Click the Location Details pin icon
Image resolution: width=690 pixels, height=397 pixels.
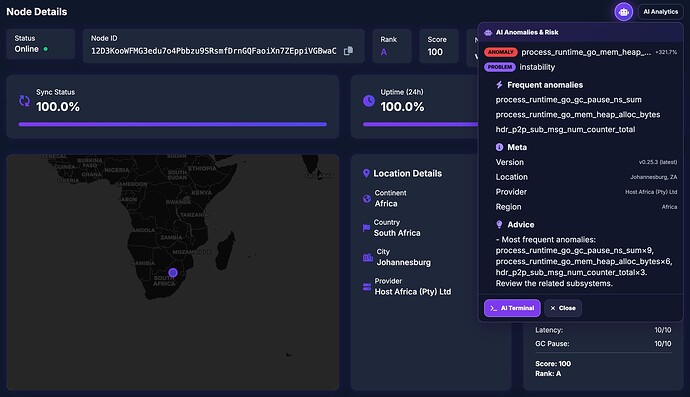[x=366, y=173]
